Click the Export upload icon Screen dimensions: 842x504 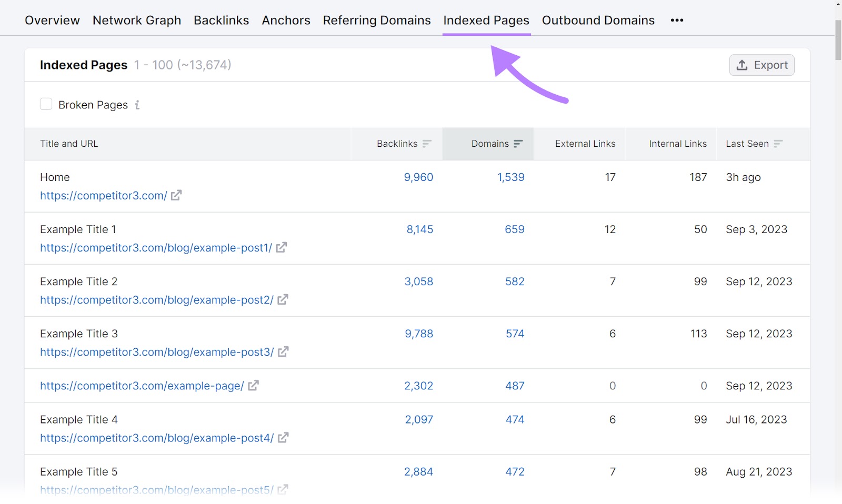tap(742, 65)
